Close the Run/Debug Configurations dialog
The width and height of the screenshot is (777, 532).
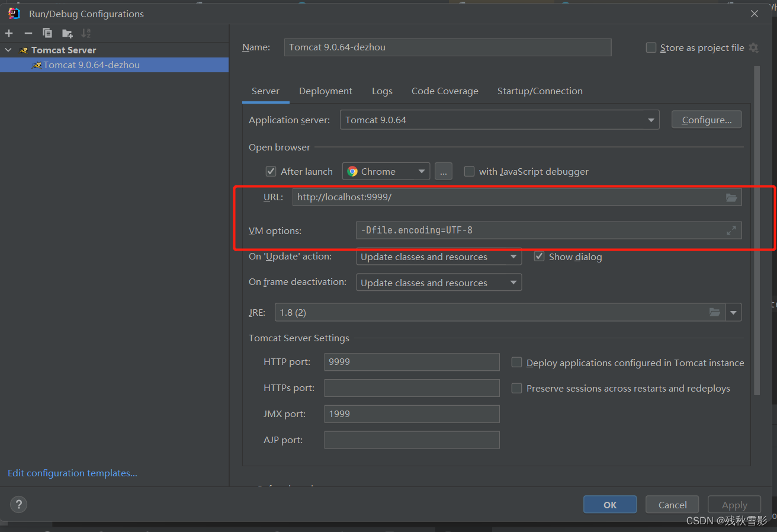[x=754, y=14]
